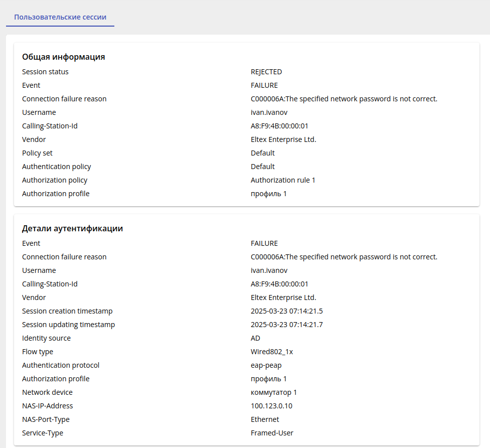Click the Session updating timestamp value
The width and height of the screenshot is (490, 448).
pos(286,325)
